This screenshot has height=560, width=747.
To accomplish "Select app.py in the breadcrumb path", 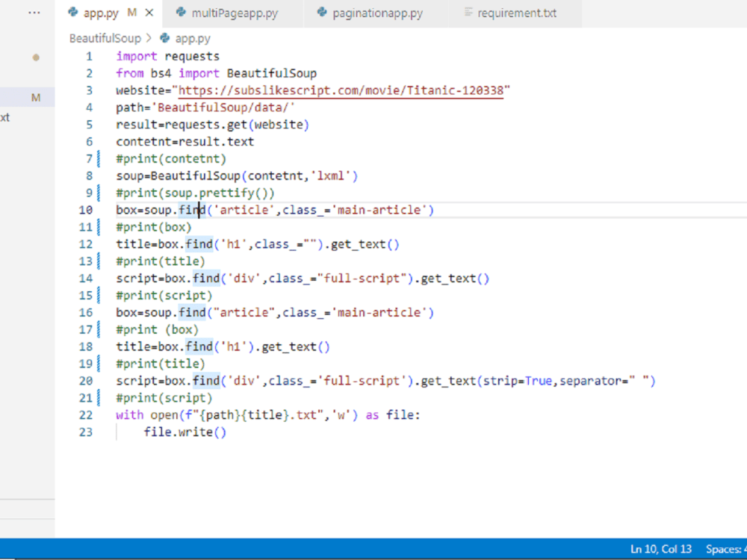I will tap(193, 38).
